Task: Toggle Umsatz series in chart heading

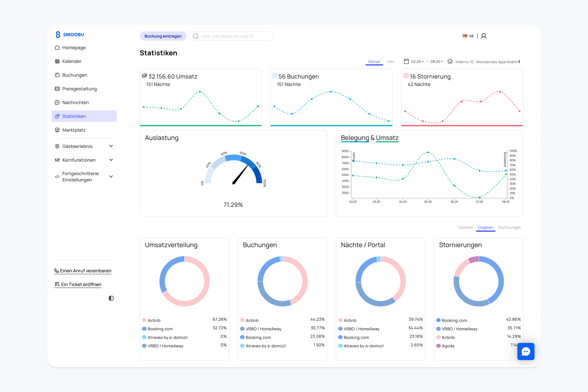Action: [387, 138]
